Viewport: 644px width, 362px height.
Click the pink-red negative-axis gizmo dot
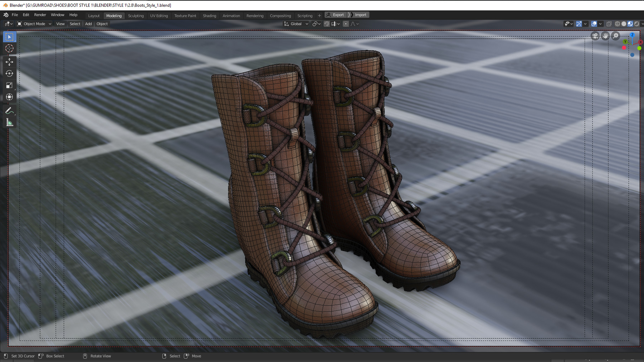pos(624,48)
